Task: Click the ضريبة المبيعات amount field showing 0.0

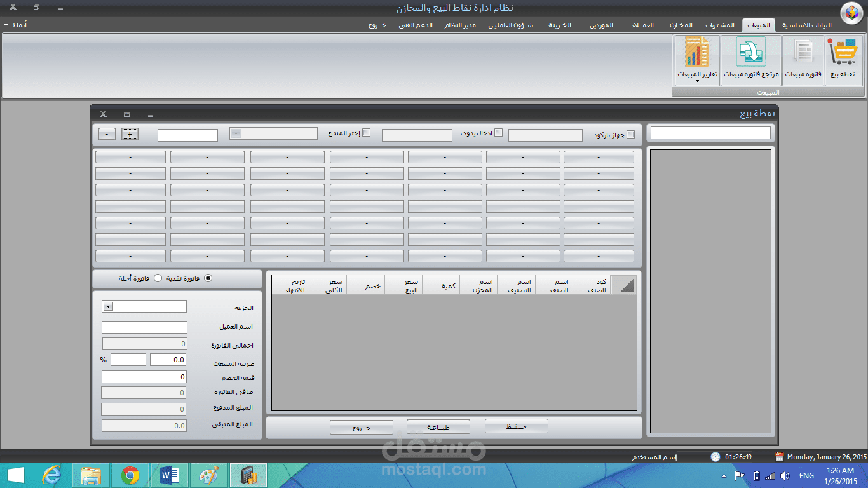Action: 168,360
